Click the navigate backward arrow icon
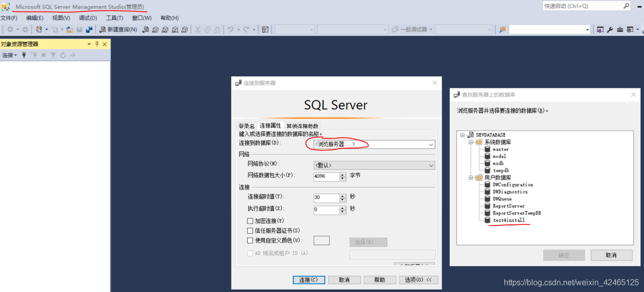This screenshot has width=644, height=292. 10,30
